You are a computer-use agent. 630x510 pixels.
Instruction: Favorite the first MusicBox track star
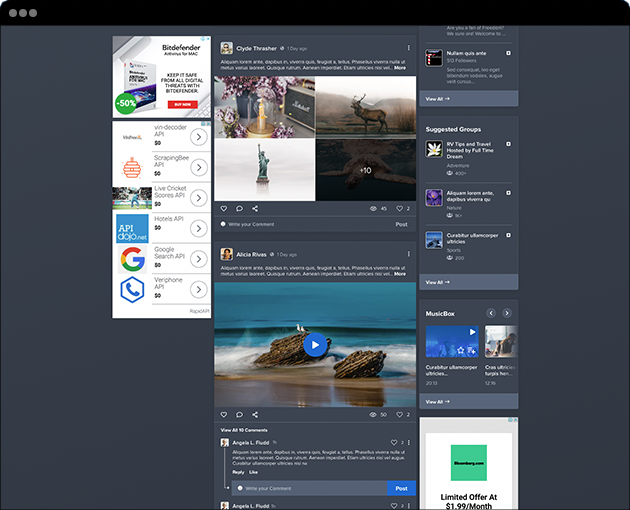461,350
